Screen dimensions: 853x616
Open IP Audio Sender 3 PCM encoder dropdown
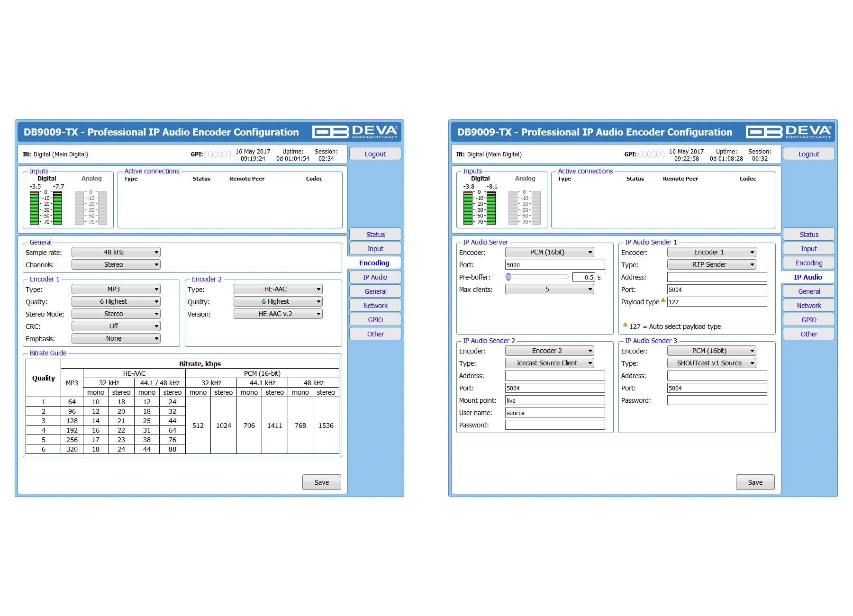point(712,351)
